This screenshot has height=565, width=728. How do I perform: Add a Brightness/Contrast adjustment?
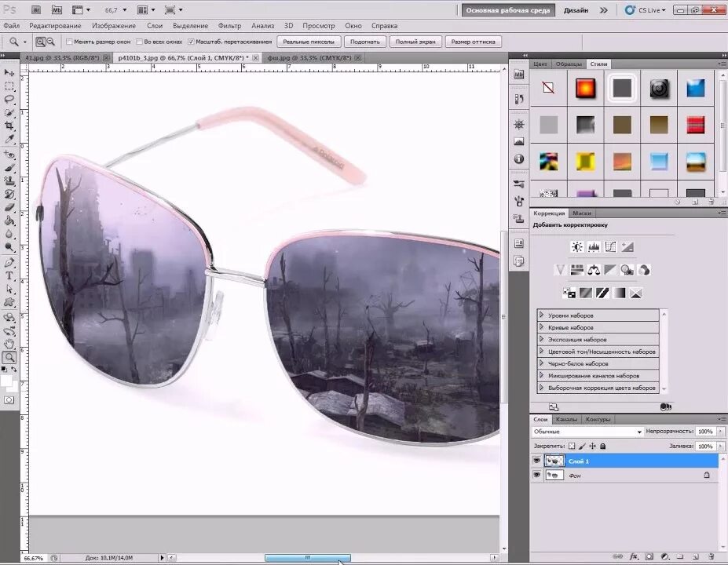[577, 246]
